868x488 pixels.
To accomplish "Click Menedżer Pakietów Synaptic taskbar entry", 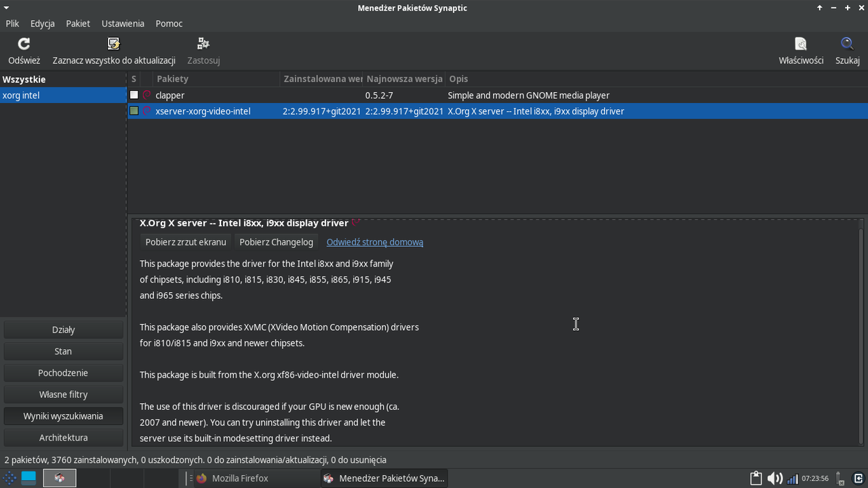I will [384, 478].
